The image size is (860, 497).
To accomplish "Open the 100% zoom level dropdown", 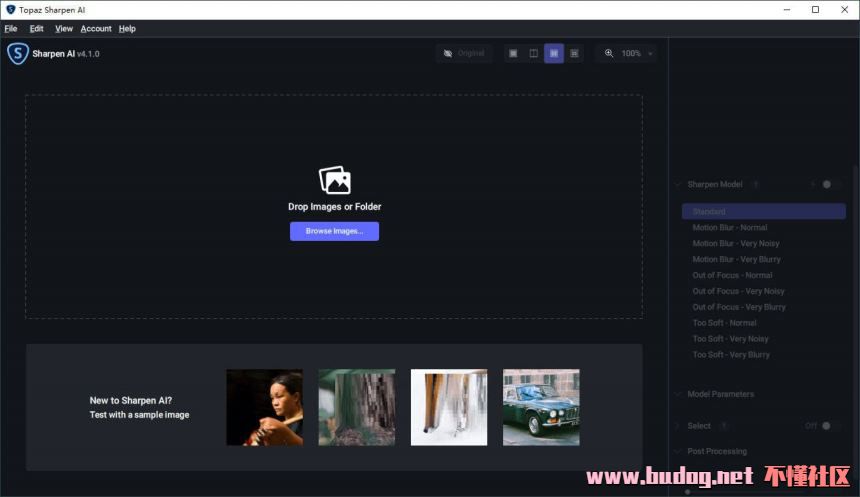I will pos(650,54).
